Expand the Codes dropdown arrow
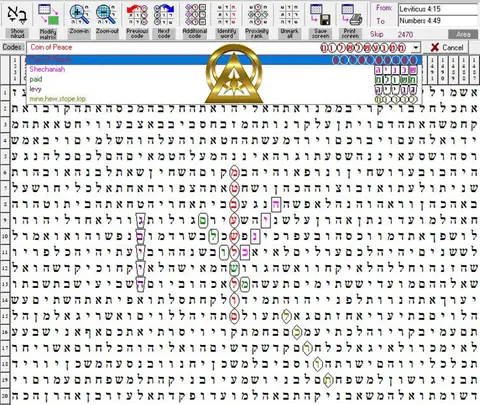The height and width of the screenshot is (405, 480). (x=416, y=48)
